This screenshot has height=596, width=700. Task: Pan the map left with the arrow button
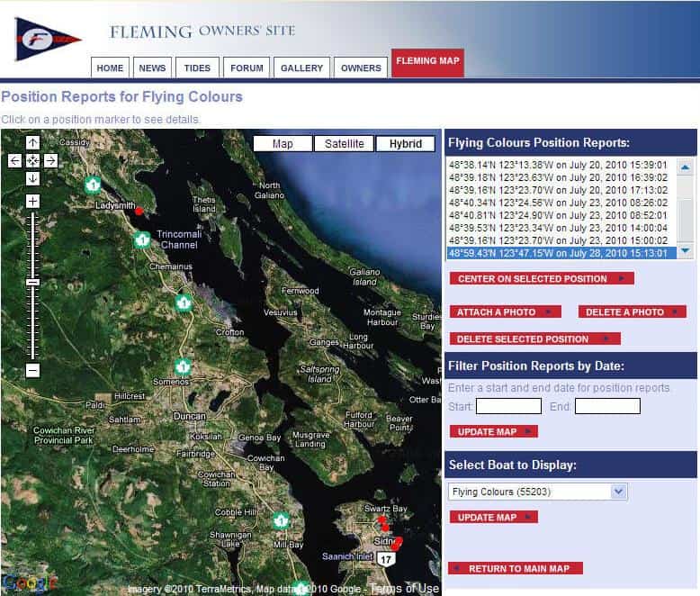tap(14, 160)
